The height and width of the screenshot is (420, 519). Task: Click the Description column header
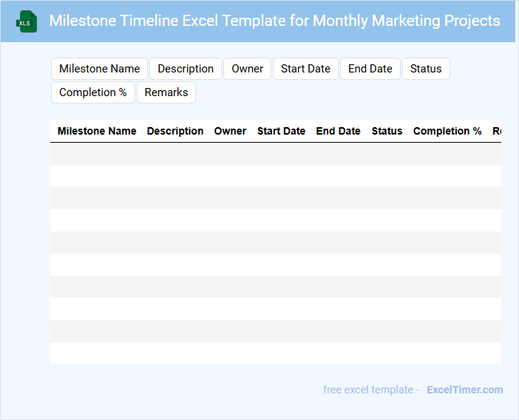click(175, 131)
